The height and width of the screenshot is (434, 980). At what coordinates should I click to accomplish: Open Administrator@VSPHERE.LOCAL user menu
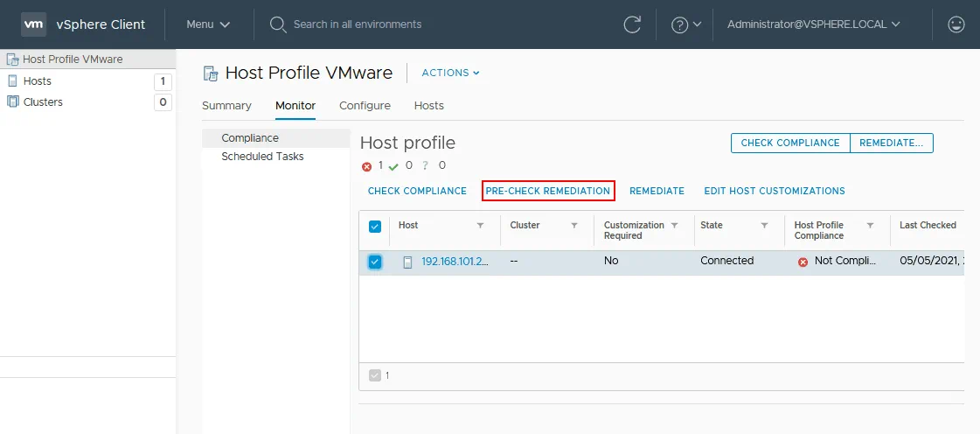point(813,24)
